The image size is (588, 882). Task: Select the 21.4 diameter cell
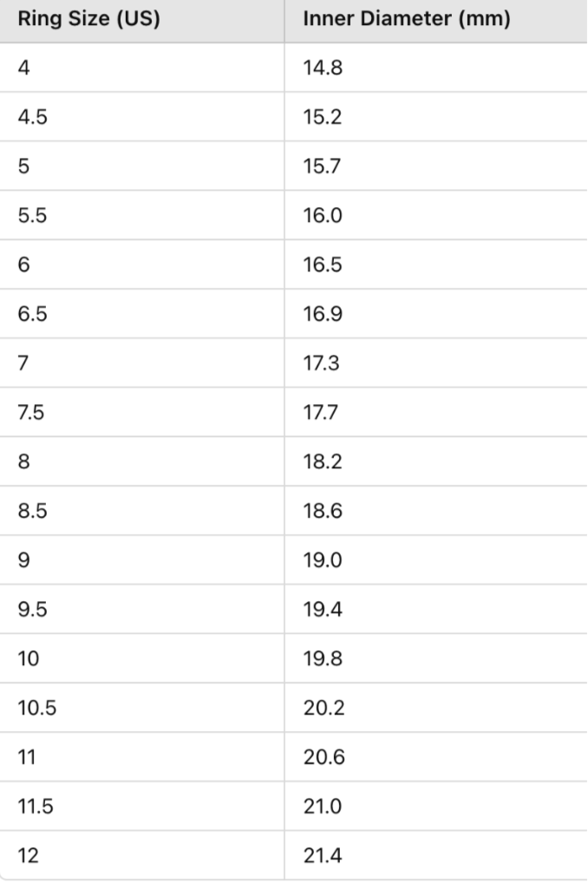click(323, 856)
